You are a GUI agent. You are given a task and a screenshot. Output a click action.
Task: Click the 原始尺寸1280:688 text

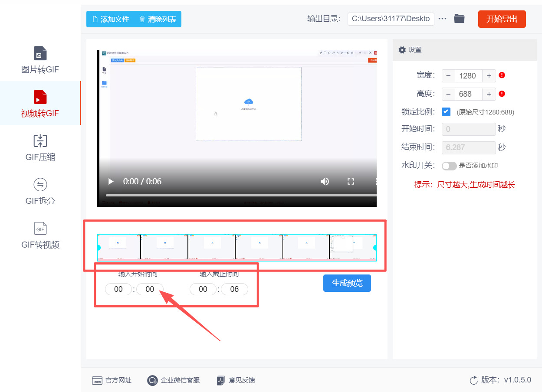486,112
